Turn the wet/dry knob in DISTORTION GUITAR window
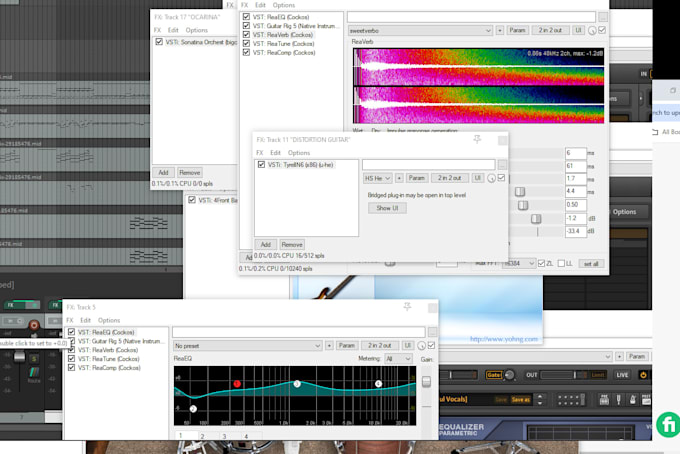Screen dimensions: 680x454 (x=491, y=178)
